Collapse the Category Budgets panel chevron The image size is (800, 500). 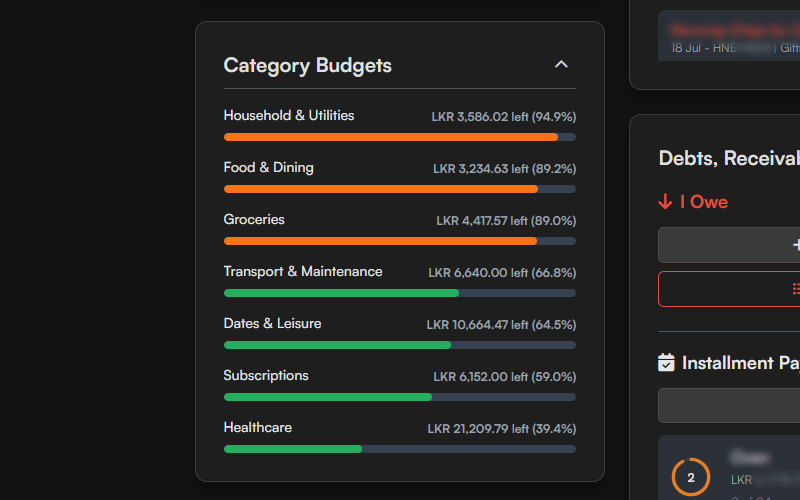(561, 64)
